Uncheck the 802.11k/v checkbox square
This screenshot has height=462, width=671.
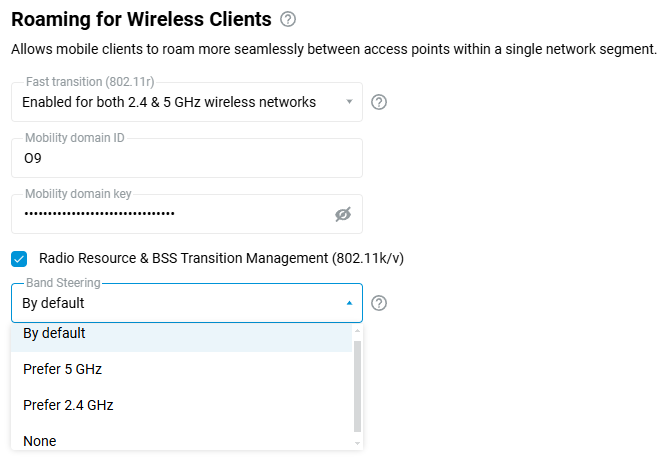coord(19,259)
